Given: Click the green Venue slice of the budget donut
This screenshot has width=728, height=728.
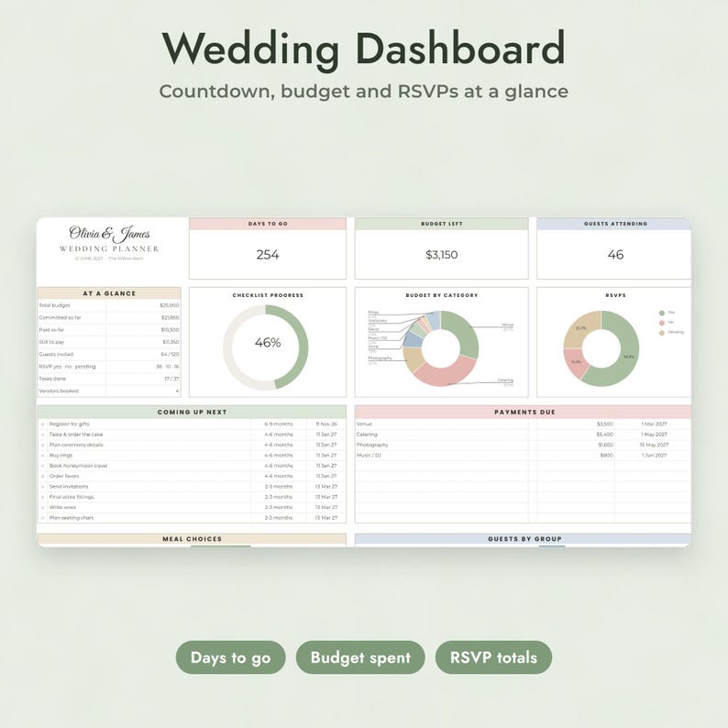Looking at the screenshot, I should pyautogui.click(x=465, y=332).
